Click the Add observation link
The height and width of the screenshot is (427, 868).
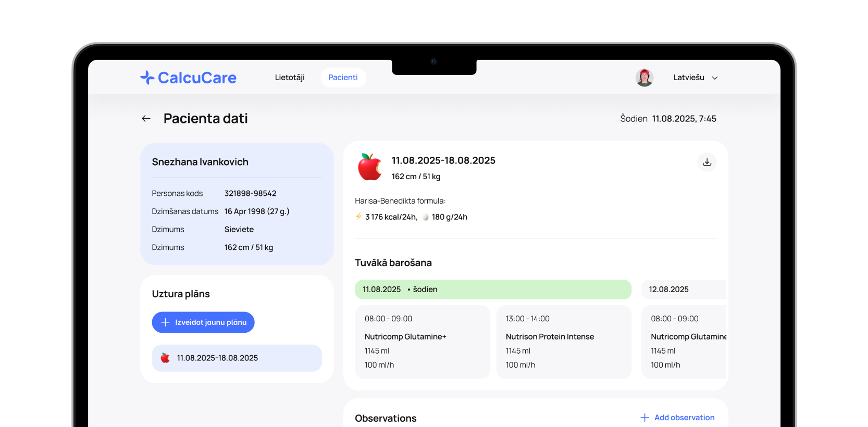coord(684,418)
